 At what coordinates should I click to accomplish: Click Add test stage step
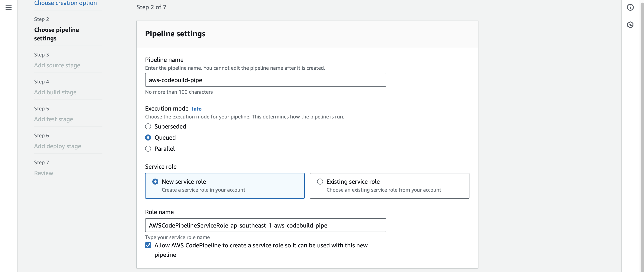point(54,119)
